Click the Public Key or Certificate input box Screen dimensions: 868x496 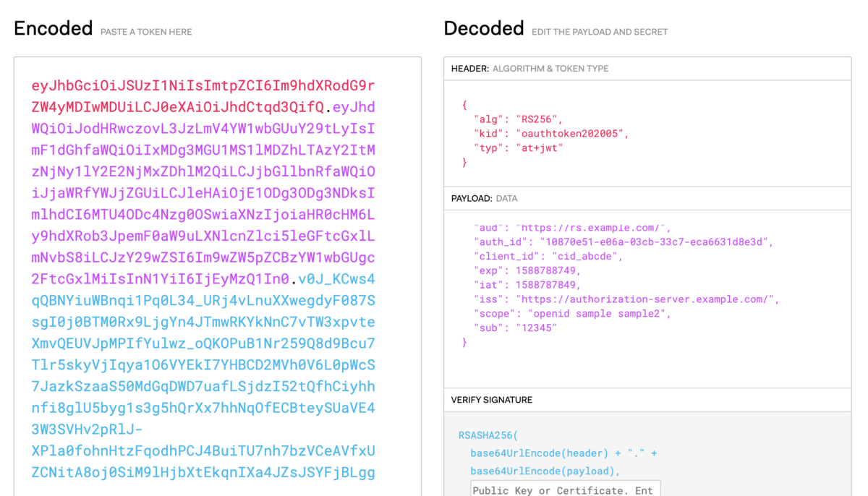(x=566, y=488)
